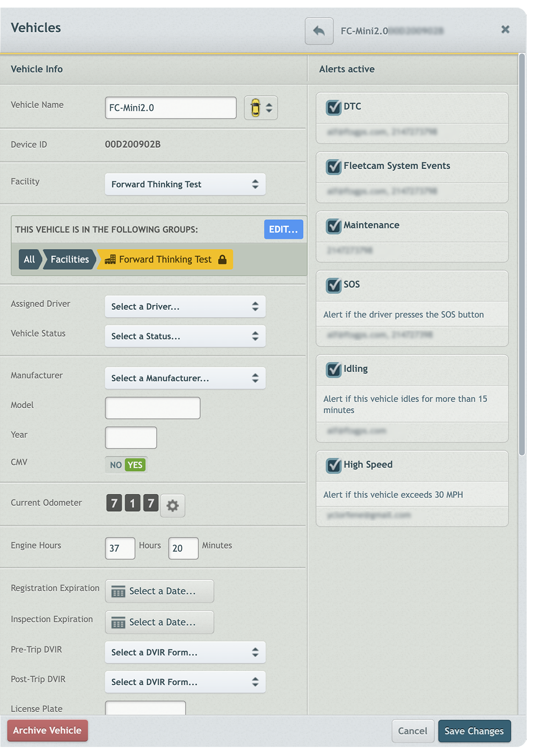Screen dimensions: 548x756
Task: Click the All group breadcrumb
Action: click(29, 259)
